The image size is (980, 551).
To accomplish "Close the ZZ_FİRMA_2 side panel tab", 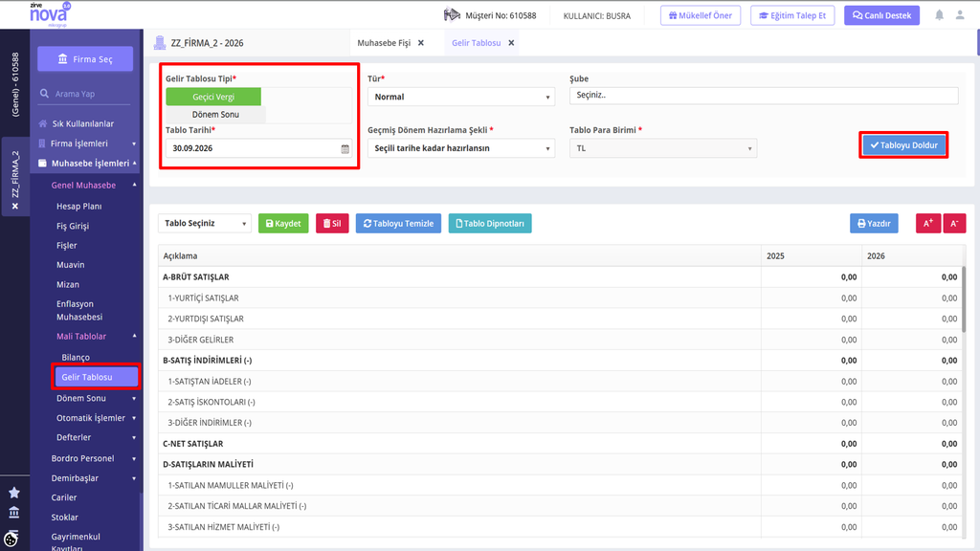I will point(15,207).
